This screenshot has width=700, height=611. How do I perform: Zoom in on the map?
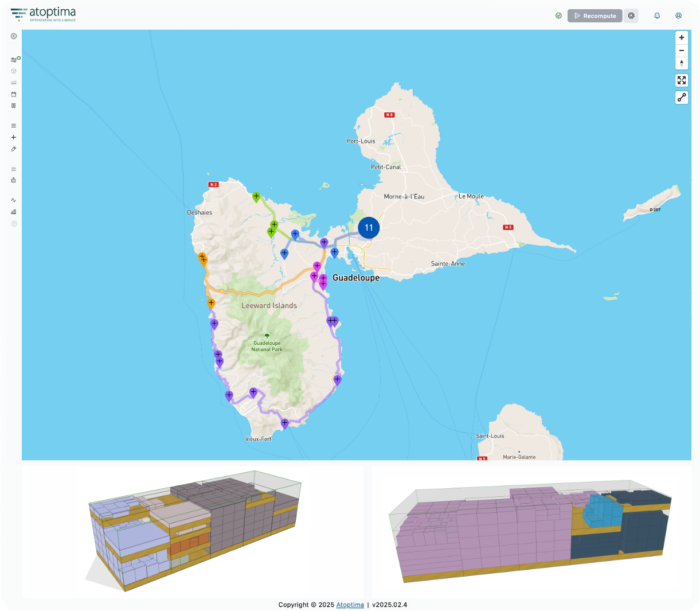point(682,38)
